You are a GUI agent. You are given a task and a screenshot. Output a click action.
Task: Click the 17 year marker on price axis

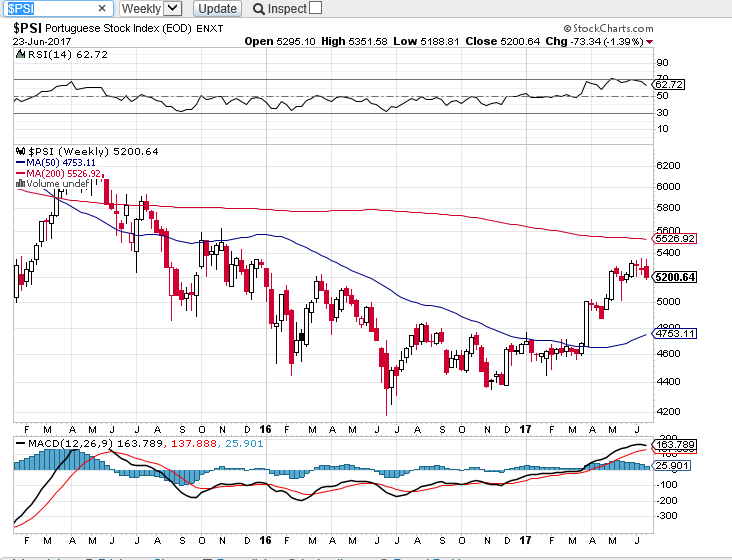click(x=525, y=429)
